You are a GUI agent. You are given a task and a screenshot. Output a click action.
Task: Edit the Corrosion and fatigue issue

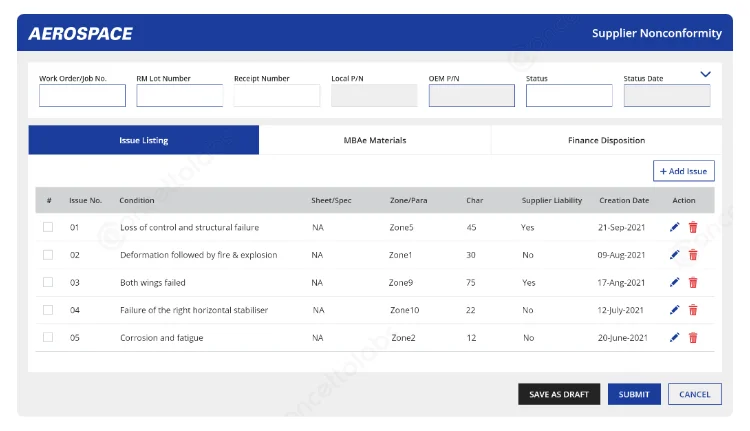(x=675, y=338)
